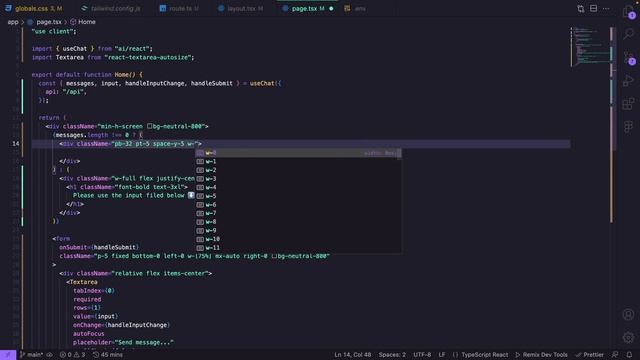The height and width of the screenshot is (360, 640).
Task: Click the "react-textarea-autosize" string
Action: pos(147,58)
